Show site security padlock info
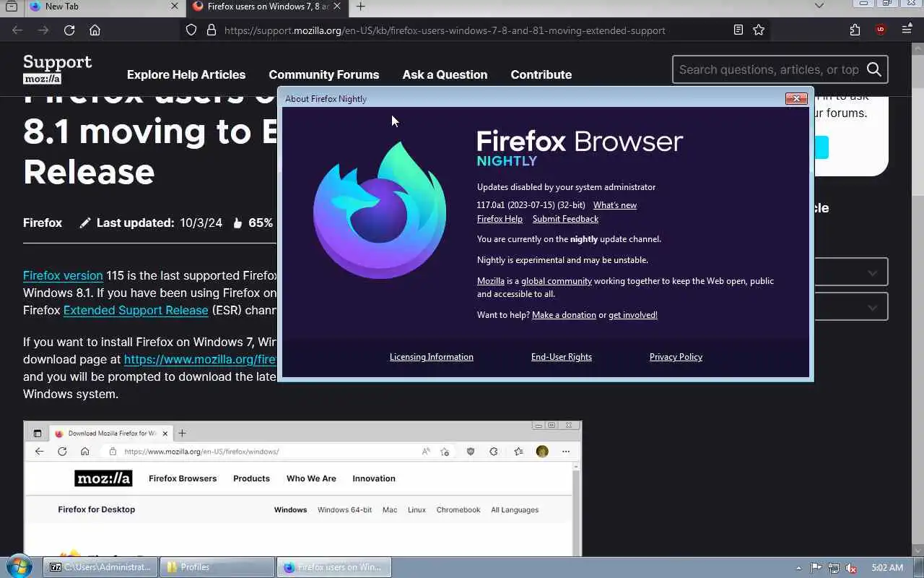 tap(212, 30)
